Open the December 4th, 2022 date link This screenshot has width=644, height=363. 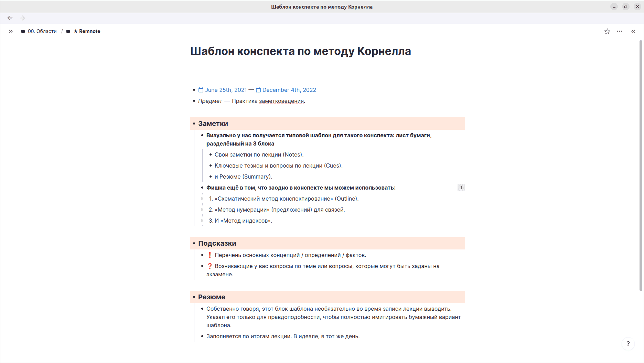pyautogui.click(x=286, y=90)
